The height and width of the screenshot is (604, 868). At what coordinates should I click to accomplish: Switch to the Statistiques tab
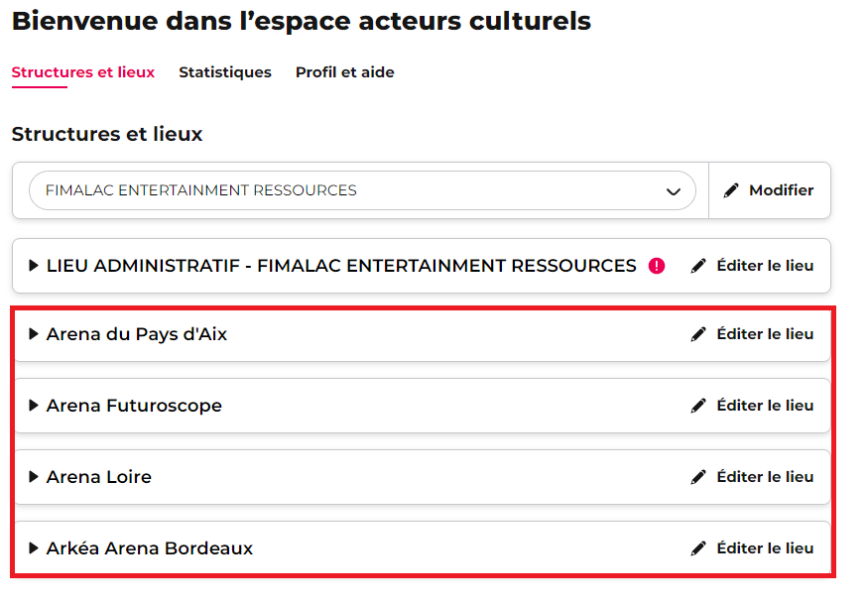(225, 72)
